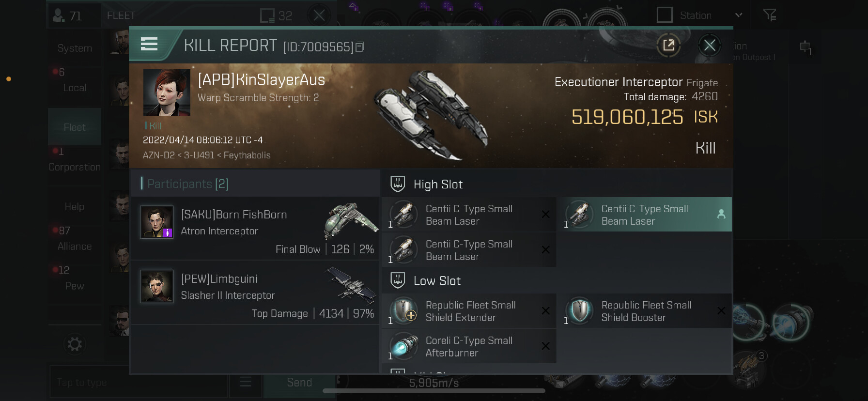This screenshot has width=868, height=401.
Task: Tap the chat message input field
Action: coord(138,383)
